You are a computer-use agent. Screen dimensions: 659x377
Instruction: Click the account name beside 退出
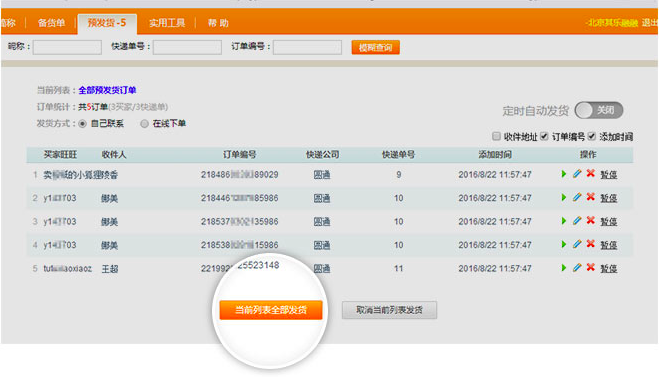[x=612, y=23]
